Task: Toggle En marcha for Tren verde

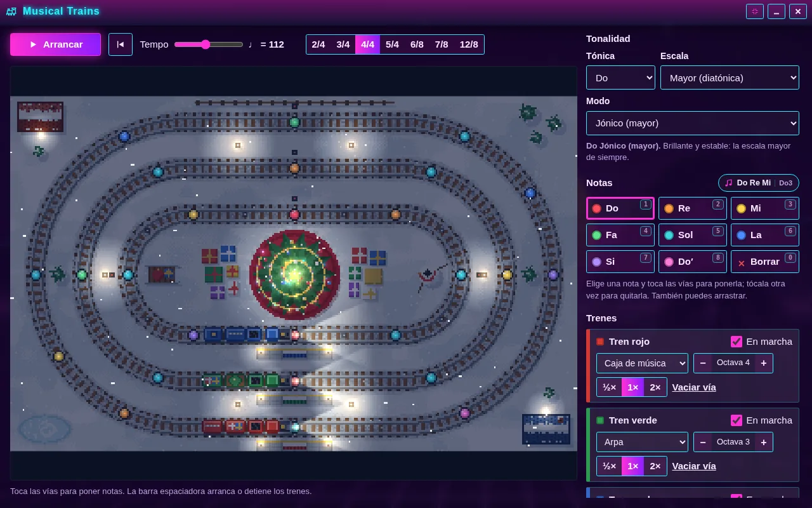Action: point(737,420)
